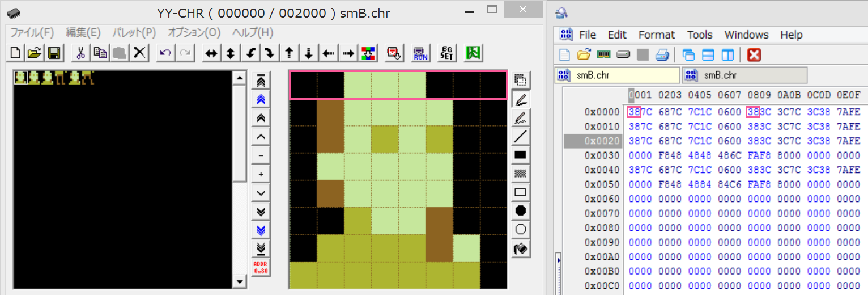The image size is (868, 295).
Task: Open the hex editor Format menu
Action: (x=657, y=35)
